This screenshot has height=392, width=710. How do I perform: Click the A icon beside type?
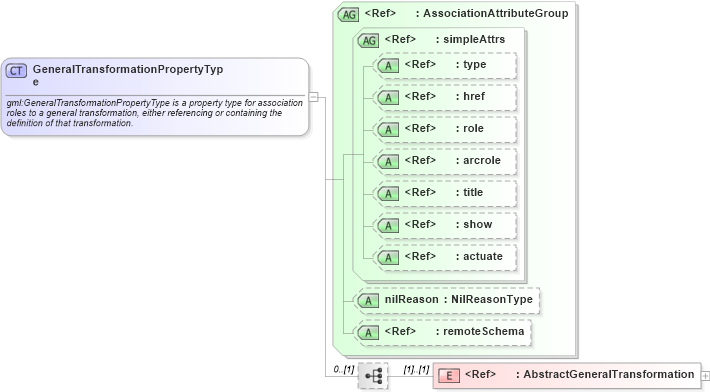click(388, 66)
